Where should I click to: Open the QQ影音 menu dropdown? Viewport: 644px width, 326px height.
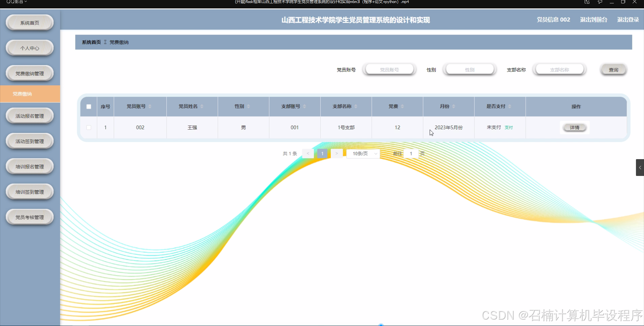tap(16, 2)
